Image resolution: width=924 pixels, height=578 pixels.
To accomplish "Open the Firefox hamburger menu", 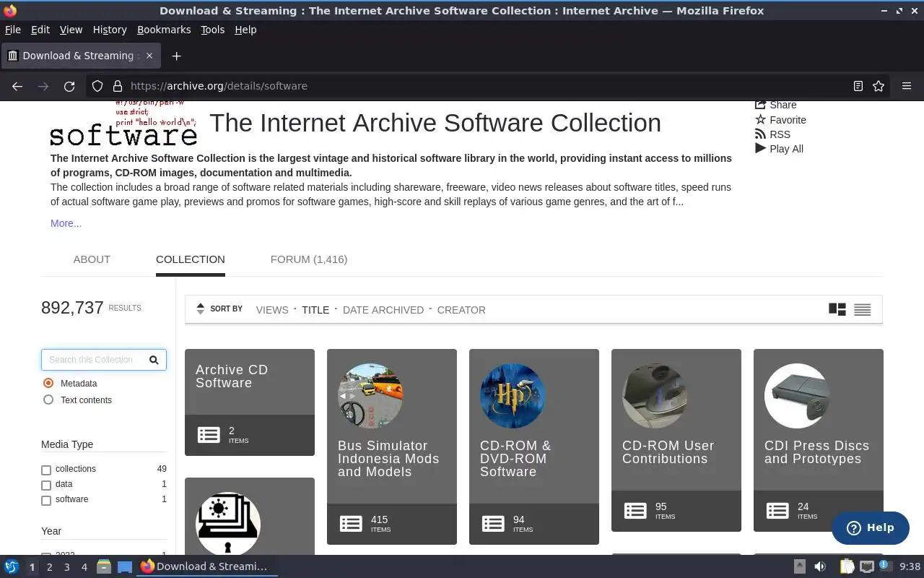I will coord(907,86).
